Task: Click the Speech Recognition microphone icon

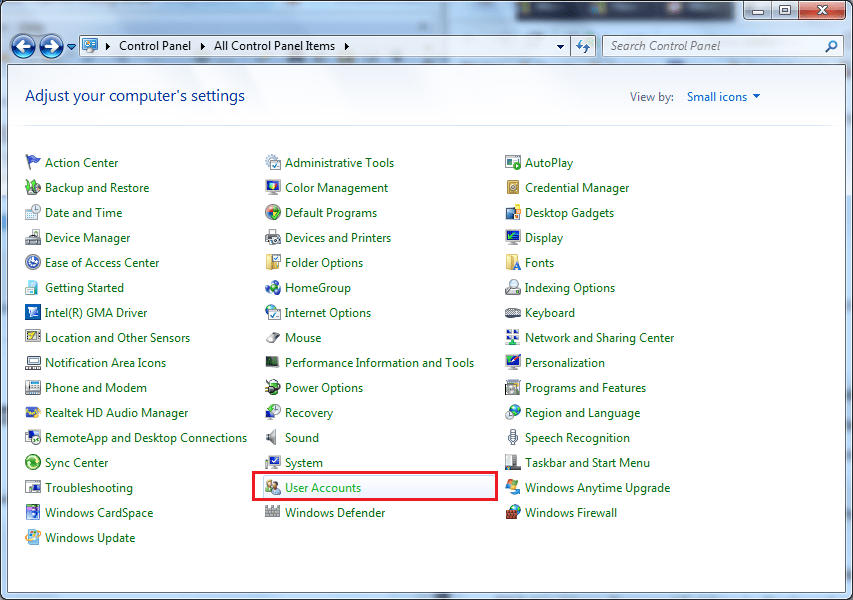Action: tap(513, 437)
